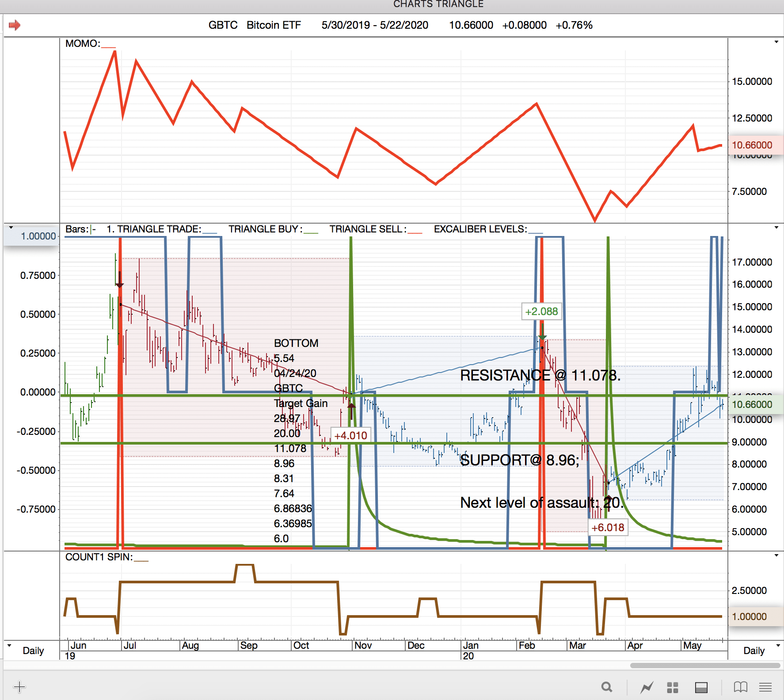Click the red arrow icon beside the symbol header
Image resolution: width=784 pixels, height=700 pixels.
[15, 25]
